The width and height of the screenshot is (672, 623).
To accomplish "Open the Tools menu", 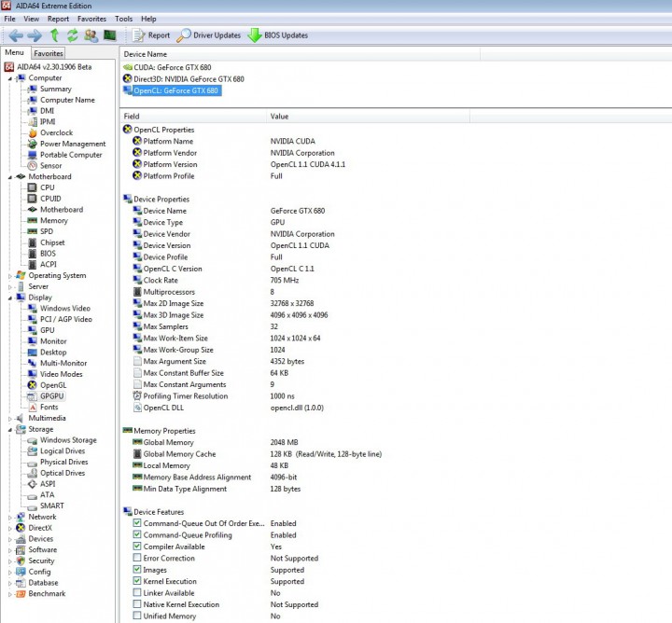I will click(x=123, y=19).
